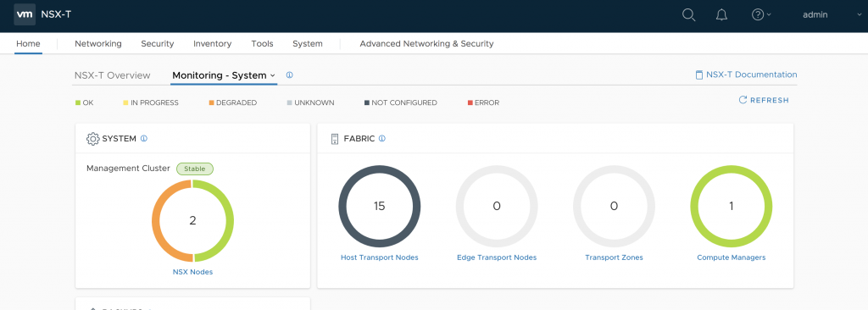Refresh the dashboard with REFRESH button
Image resolution: width=868 pixels, height=310 pixels.
point(764,100)
